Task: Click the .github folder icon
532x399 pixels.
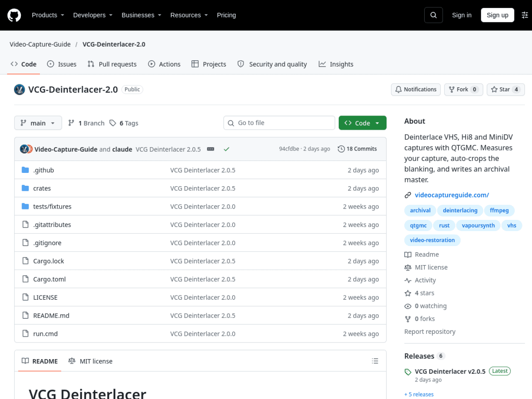Action: coord(25,170)
